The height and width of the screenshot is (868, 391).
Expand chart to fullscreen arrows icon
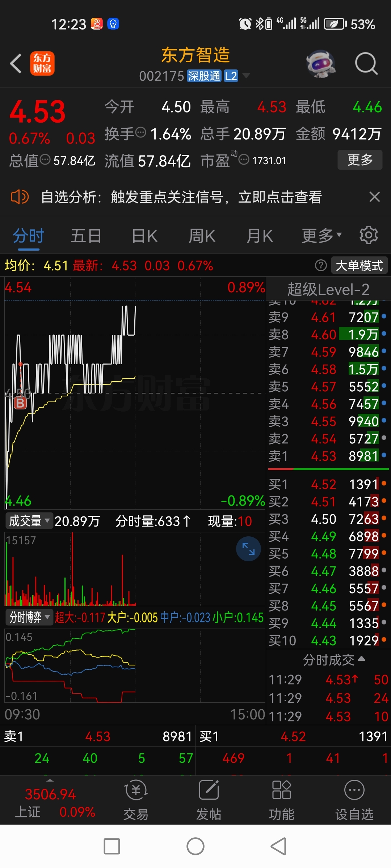point(248,549)
